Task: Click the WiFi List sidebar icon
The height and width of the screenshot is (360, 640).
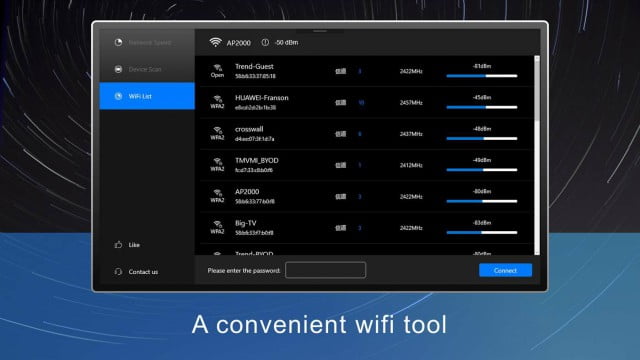Action: pos(118,96)
